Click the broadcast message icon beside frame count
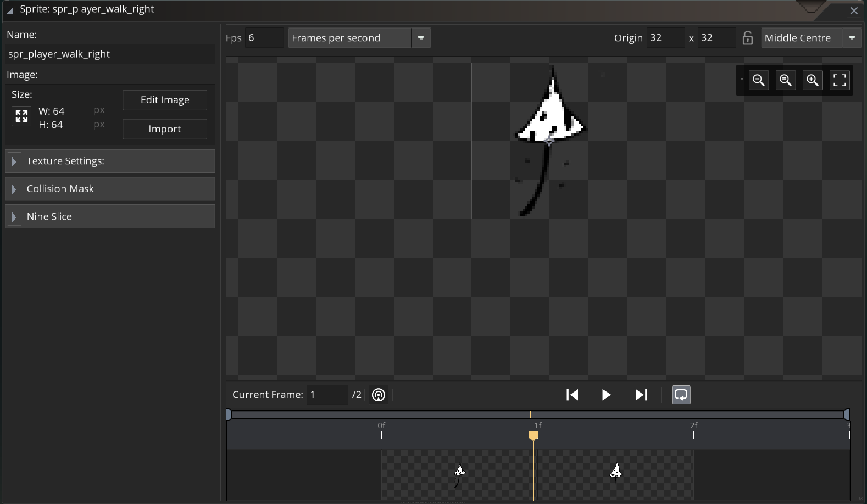The height and width of the screenshot is (504, 867). 379,395
